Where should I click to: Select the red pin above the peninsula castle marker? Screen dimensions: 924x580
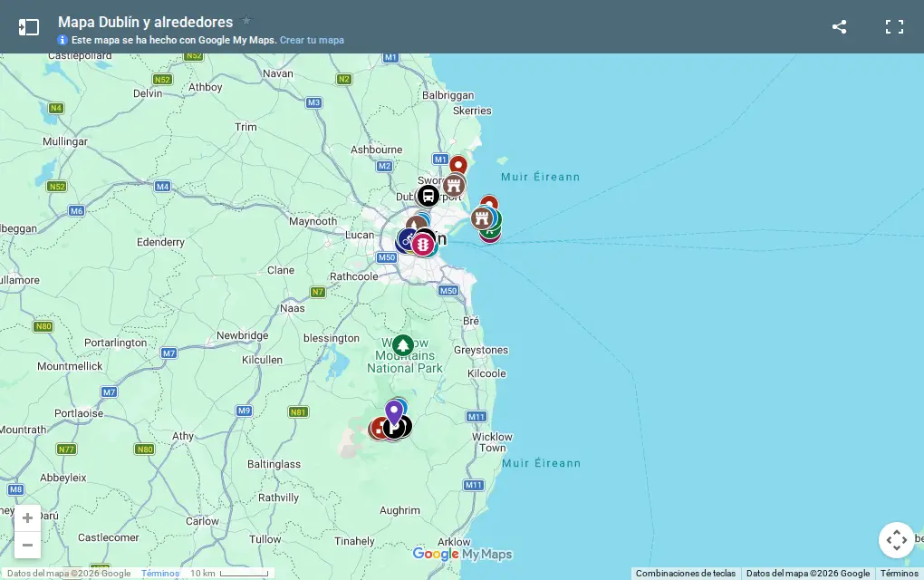[x=489, y=202]
